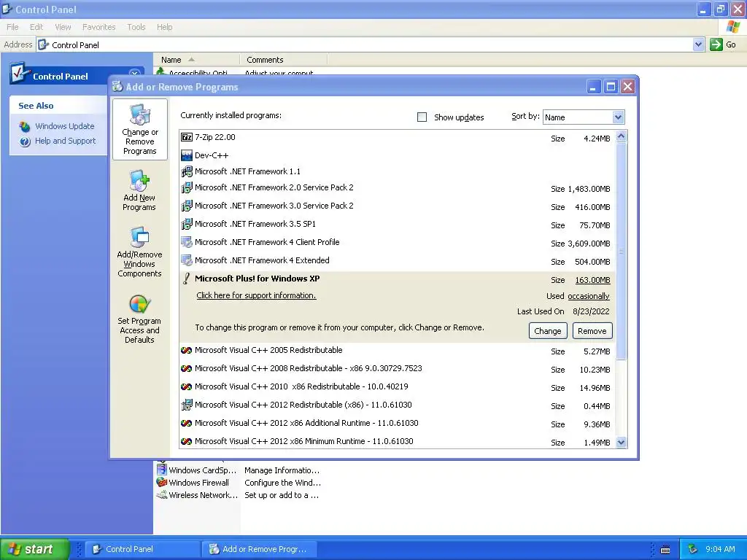Image resolution: width=747 pixels, height=560 pixels.
Task: Select the Change or Remove Programs icon
Action: pos(139,114)
